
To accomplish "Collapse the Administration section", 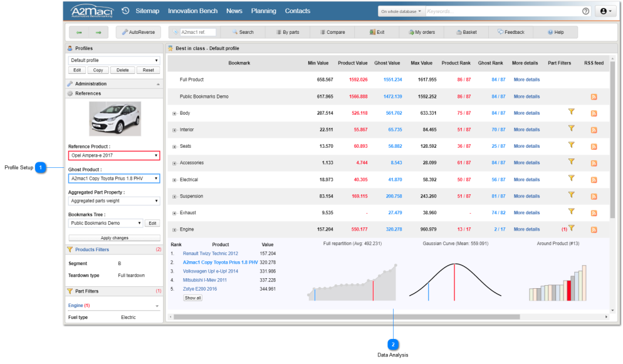I will click(x=158, y=84).
